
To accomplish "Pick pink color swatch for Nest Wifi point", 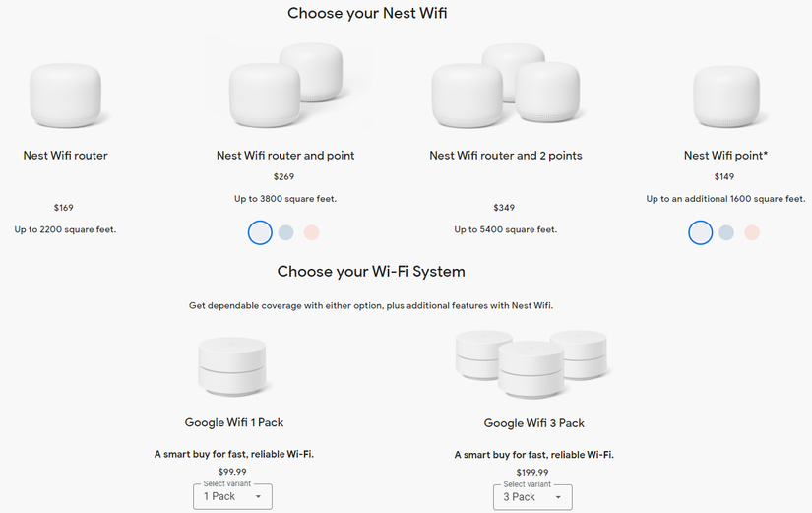I will tap(751, 232).
